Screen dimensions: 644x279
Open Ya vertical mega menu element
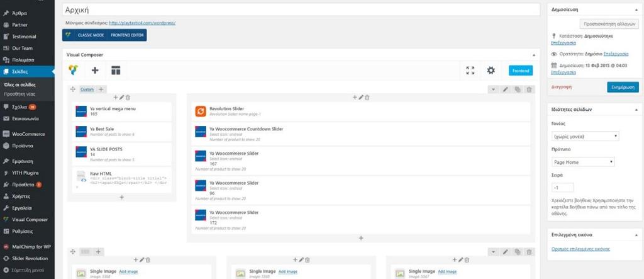121,111
